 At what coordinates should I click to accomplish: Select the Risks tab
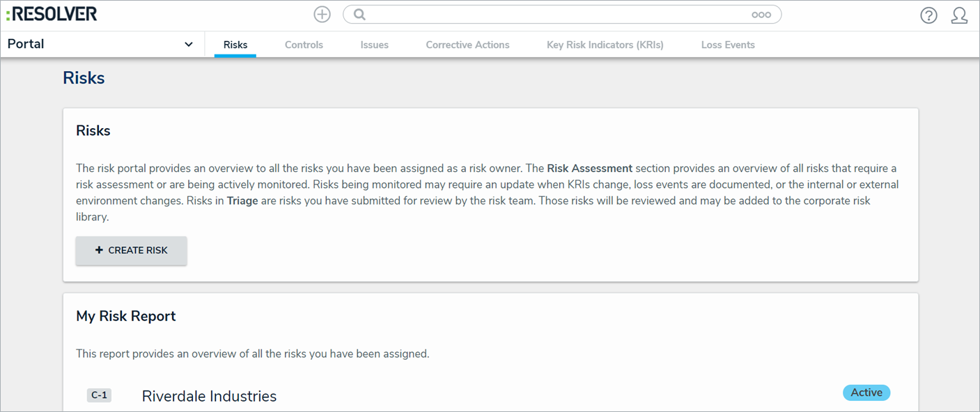coord(235,45)
